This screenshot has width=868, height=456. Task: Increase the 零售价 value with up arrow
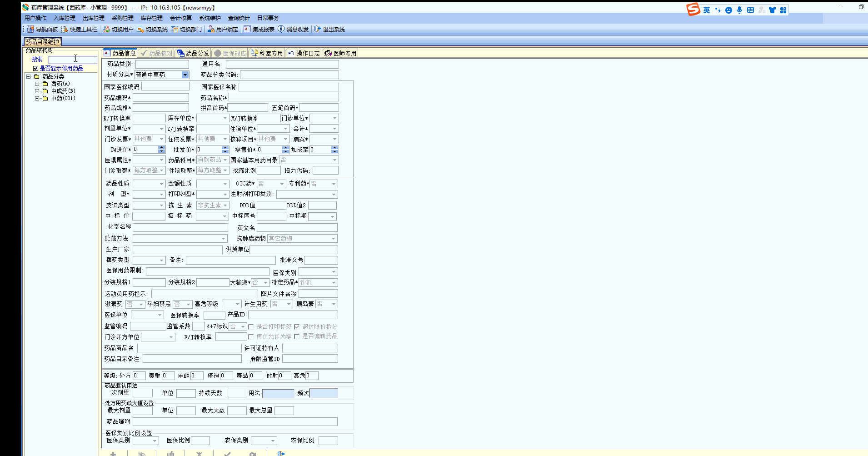tap(285, 148)
